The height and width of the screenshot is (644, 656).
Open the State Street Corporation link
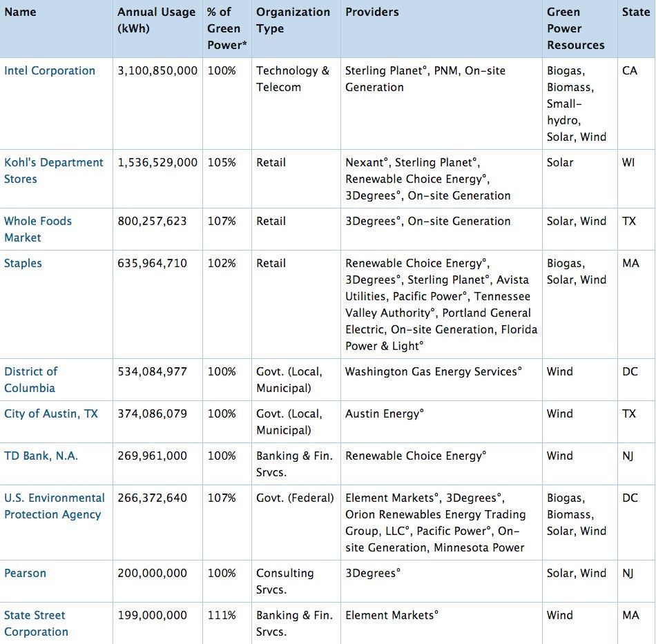point(36,623)
